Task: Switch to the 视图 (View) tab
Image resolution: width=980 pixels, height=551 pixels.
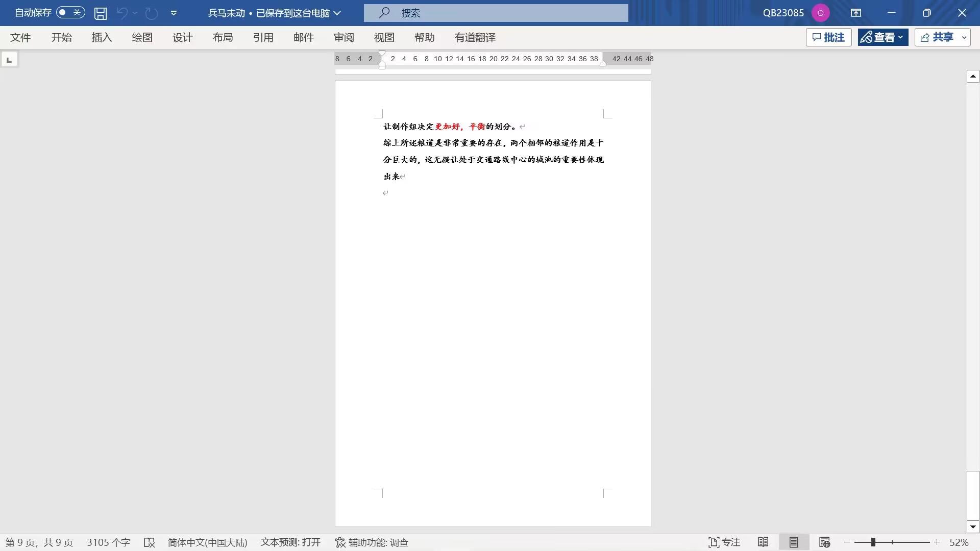Action: pos(384,37)
